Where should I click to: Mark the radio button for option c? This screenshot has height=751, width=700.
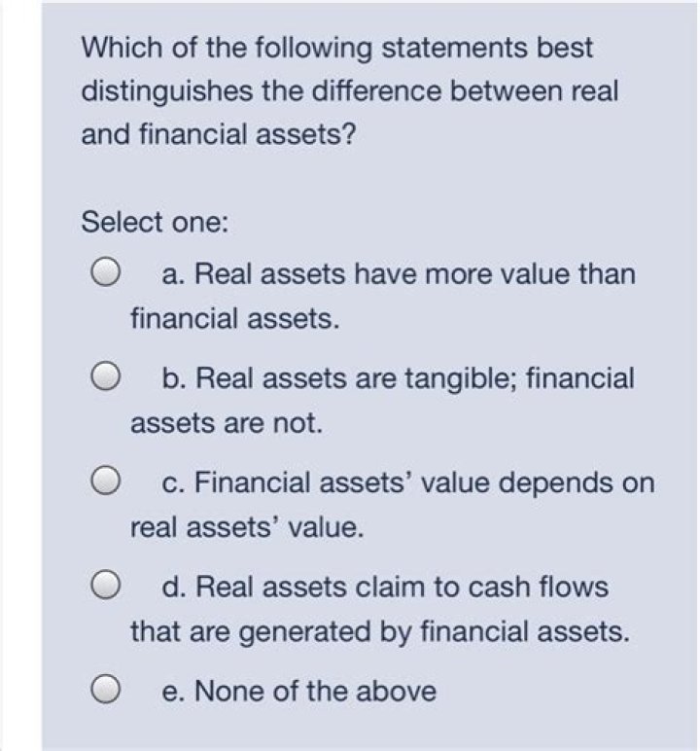[x=107, y=483]
